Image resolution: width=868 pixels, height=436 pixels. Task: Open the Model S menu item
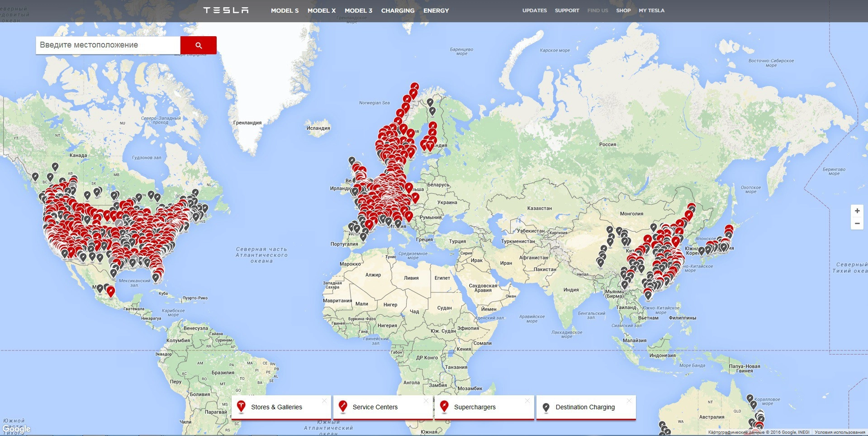click(285, 10)
